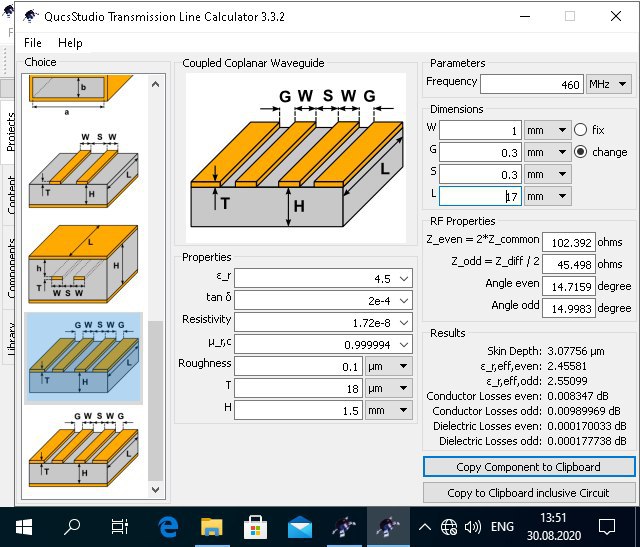The height and width of the screenshot is (547, 640).
Task: Select grounded coupled coplanar thumbnail at bottom
Action: point(84,449)
